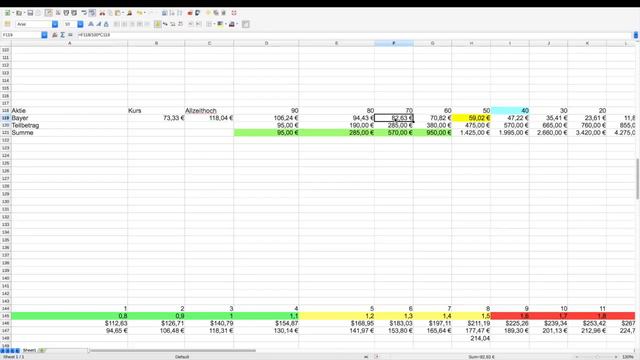The image size is (640, 360).
Task: Select the yellow cell showing 59,02 €
Action: coord(471,118)
